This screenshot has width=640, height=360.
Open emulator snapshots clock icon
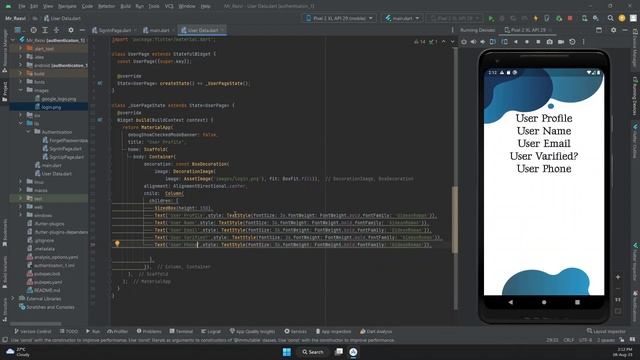click(572, 42)
